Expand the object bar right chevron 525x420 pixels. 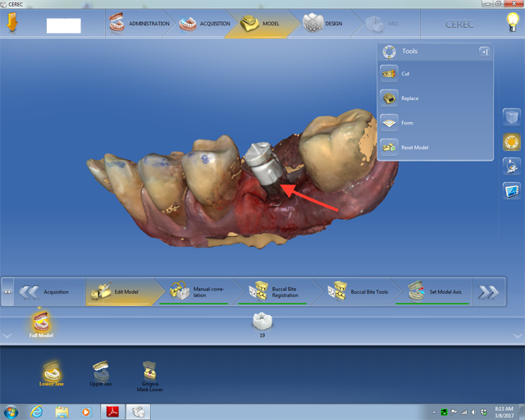click(x=518, y=335)
